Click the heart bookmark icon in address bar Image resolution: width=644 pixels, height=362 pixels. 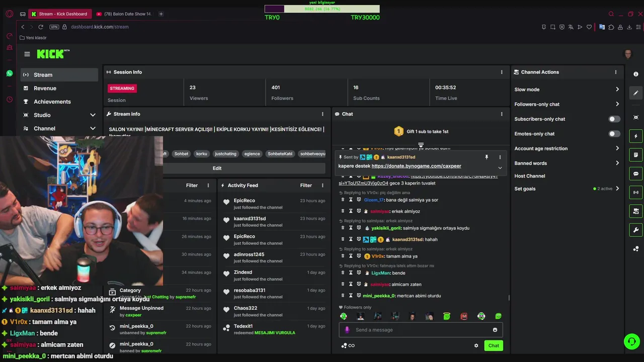point(589,27)
